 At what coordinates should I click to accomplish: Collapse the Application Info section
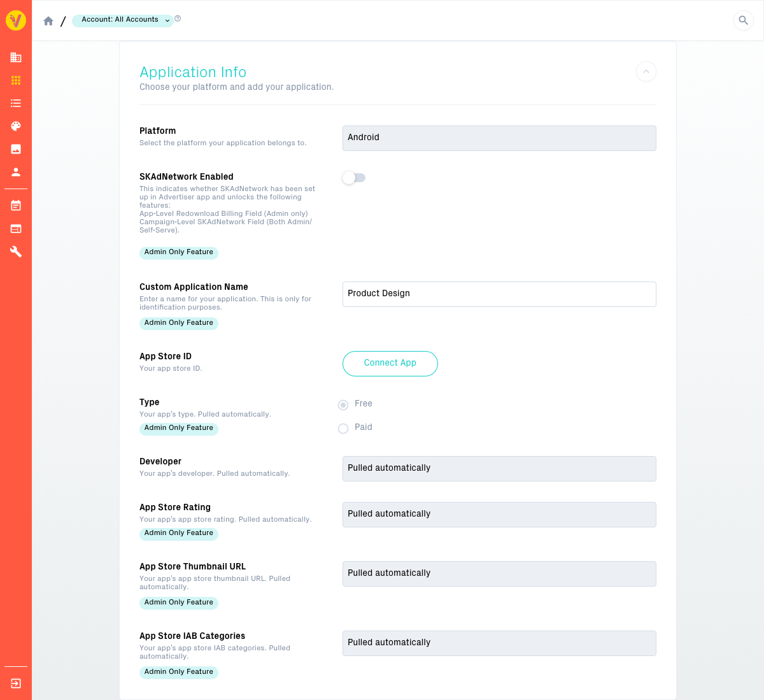[x=646, y=71]
